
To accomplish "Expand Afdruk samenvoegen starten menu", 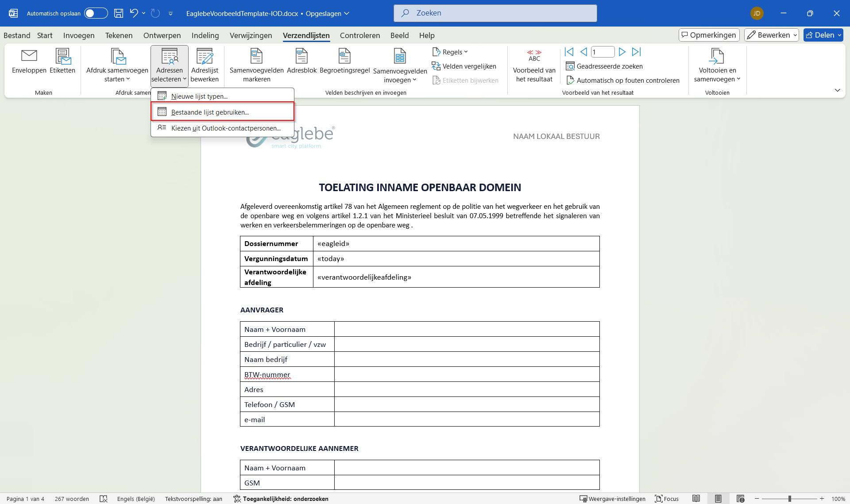I will 117,65.
